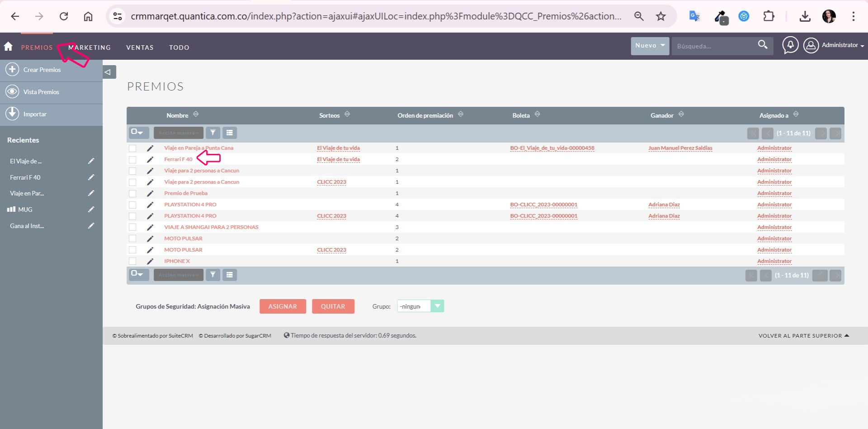Go to the VENTAS menu
Viewport: 868px width, 429px height.
[x=140, y=48]
